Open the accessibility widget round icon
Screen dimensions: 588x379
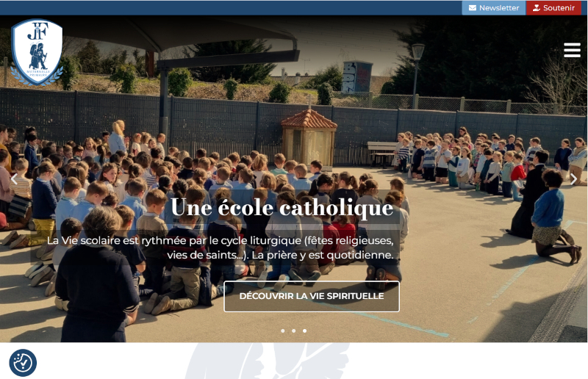(23, 363)
